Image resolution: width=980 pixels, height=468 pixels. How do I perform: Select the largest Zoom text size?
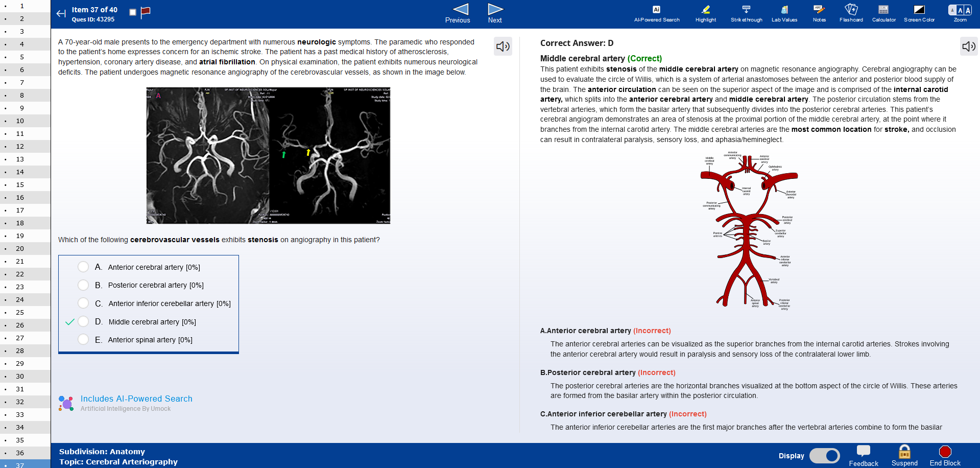968,10
